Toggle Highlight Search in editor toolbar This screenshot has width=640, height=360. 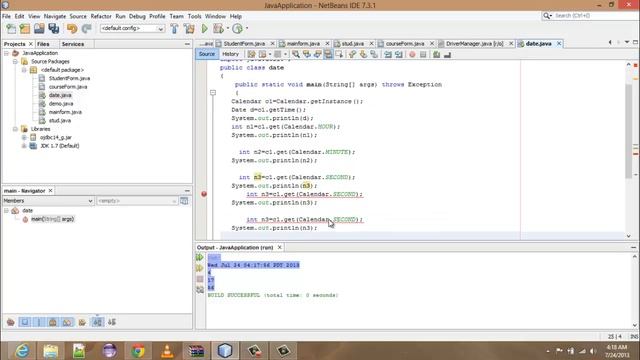click(x=328, y=54)
